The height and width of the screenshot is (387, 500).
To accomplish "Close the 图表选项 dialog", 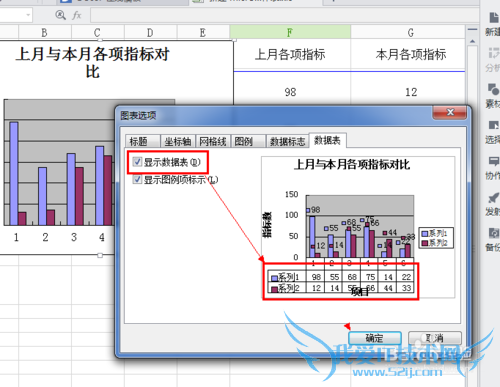I will click(450, 112).
